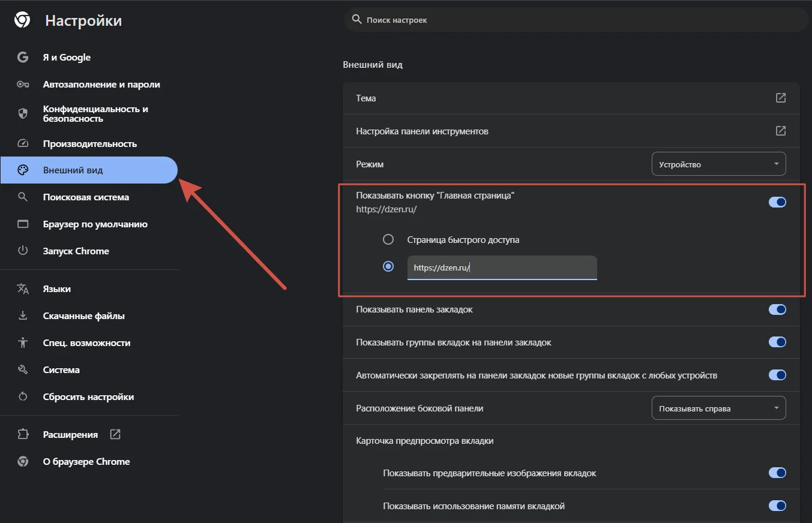Select the Страница быстрого доступа radio button

[388, 239]
